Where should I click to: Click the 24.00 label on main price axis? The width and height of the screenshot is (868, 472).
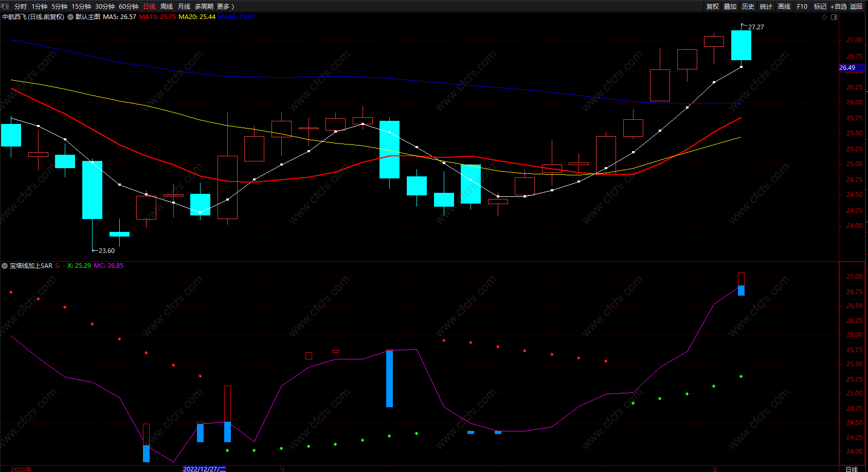(855, 226)
